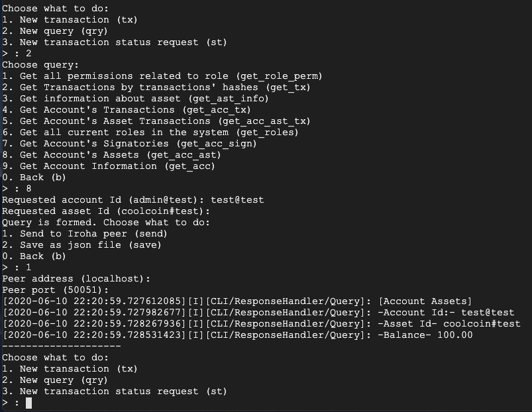
Task: Click the "[Account Assets]" log output text
Action: 421,301
